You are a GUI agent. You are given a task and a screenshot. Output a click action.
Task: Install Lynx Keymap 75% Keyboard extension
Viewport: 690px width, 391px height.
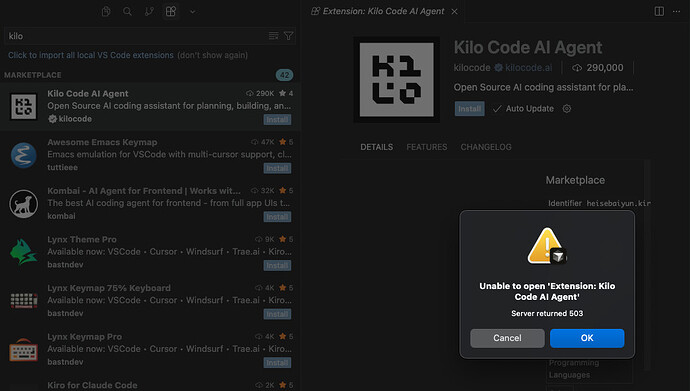pyautogui.click(x=277, y=314)
